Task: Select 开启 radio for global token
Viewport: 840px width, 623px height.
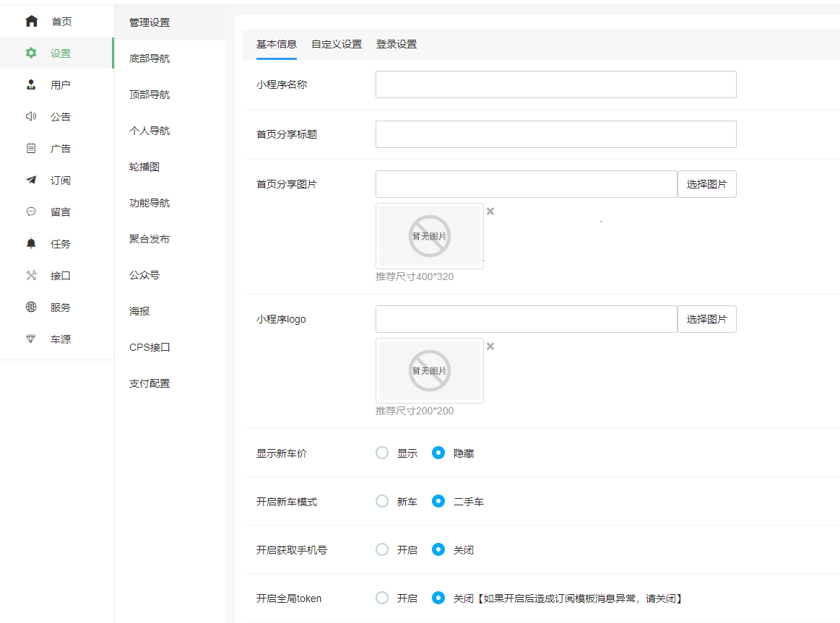Action: 382,598
